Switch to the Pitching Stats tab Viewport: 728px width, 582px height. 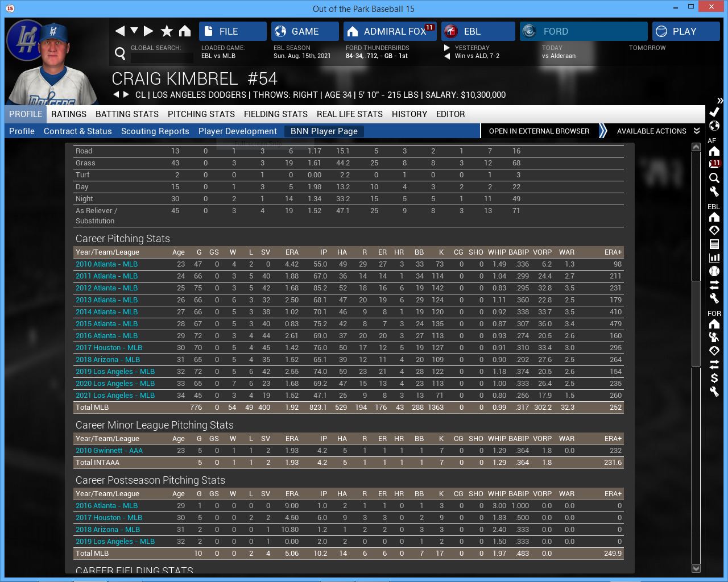tap(201, 114)
